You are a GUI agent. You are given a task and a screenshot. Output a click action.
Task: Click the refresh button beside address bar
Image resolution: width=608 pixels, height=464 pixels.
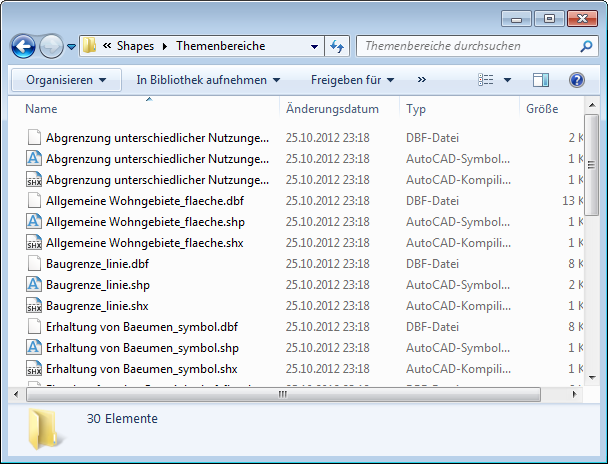(337, 46)
